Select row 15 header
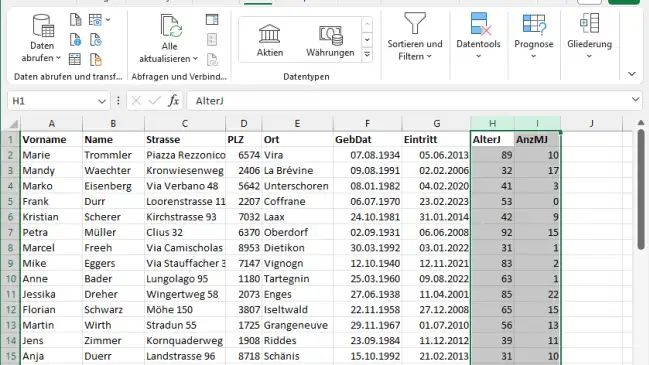The image size is (649, 365). click(10, 356)
